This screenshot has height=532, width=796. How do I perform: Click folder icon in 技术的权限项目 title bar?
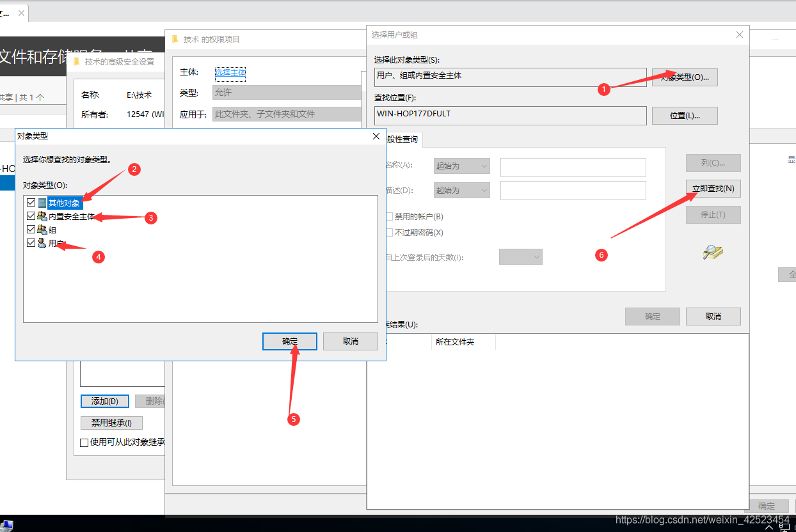175,39
